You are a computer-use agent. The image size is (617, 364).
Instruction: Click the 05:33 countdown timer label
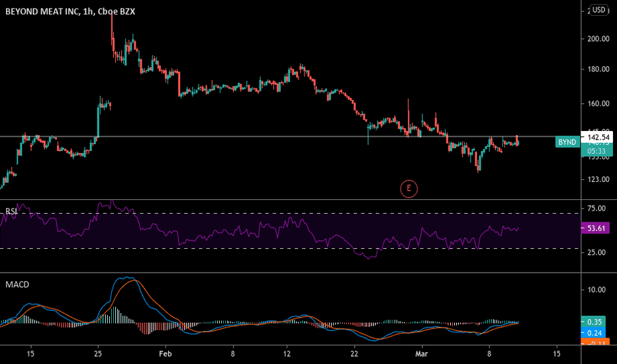596,151
